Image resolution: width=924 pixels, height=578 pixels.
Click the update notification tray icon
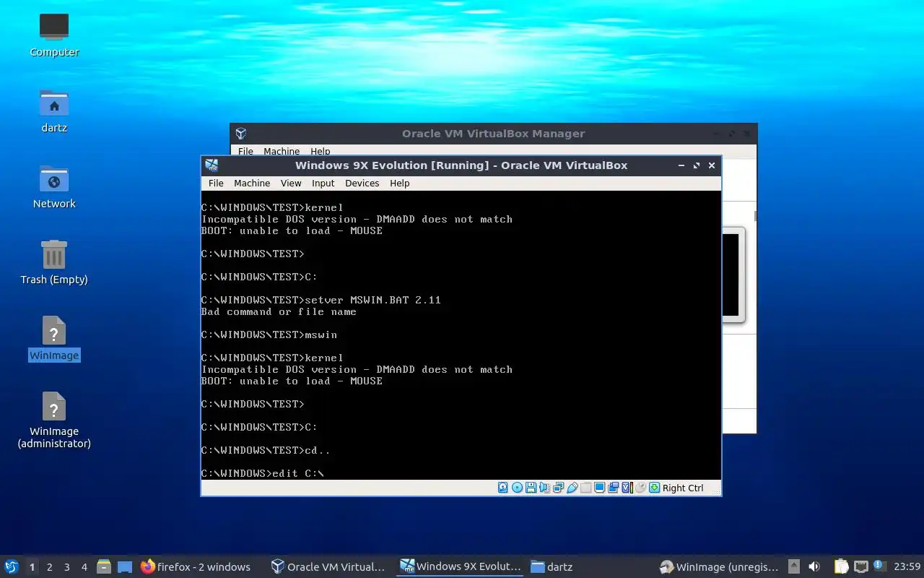click(x=879, y=566)
